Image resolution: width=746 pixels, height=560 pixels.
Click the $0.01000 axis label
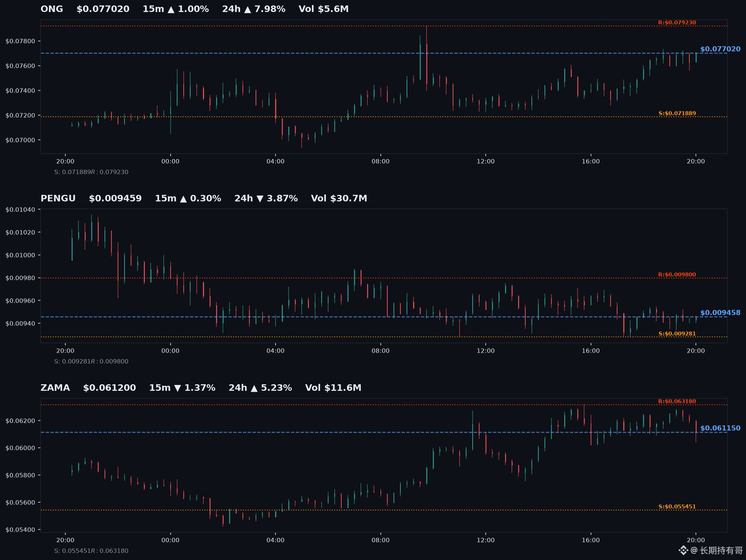21,255
